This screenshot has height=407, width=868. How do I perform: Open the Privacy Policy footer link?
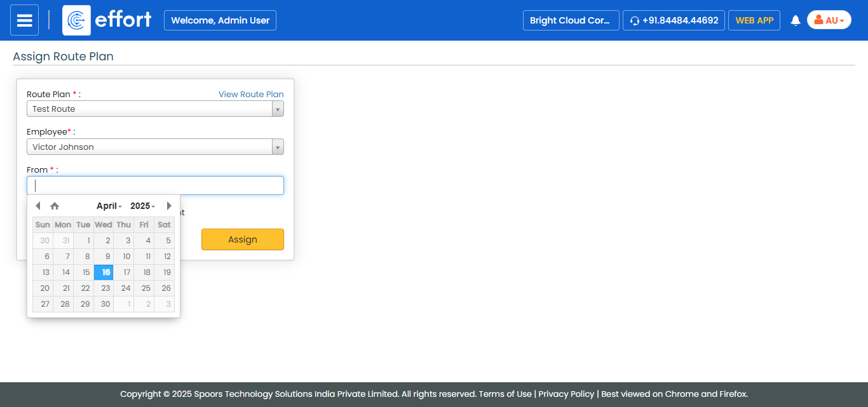point(566,394)
